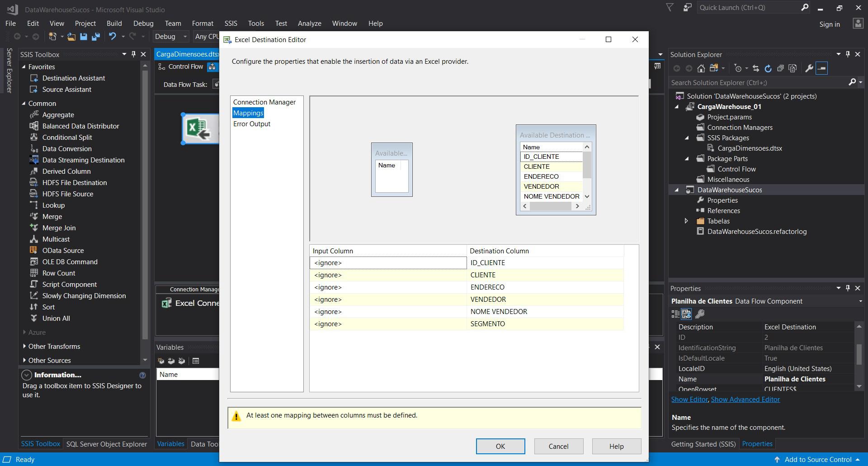Click the Home icon in Solution Explorer
Viewport: 868px width, 466px height.
[701, 68]
